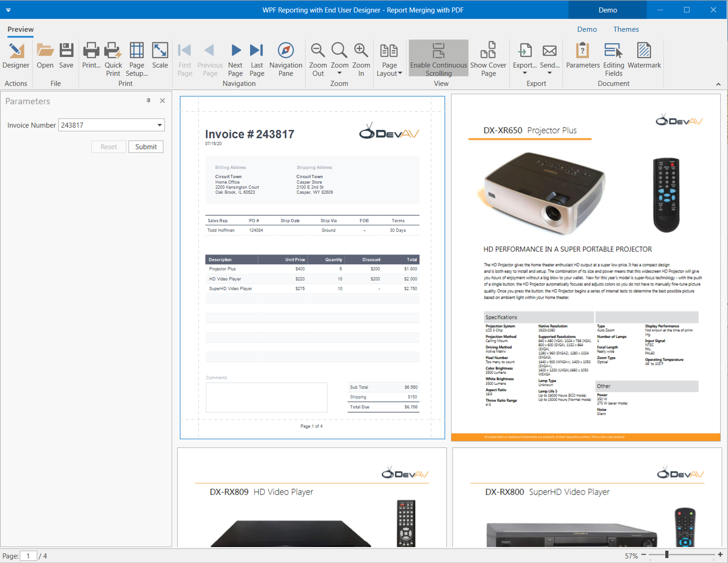Zoom Out of the preview

click(x=318, y=60)
